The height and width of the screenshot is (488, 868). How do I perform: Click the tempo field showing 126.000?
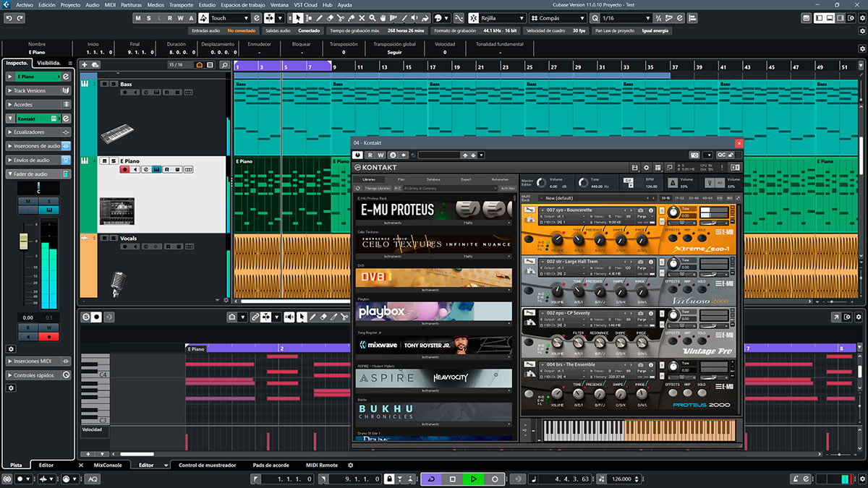(x=621, y=479)
